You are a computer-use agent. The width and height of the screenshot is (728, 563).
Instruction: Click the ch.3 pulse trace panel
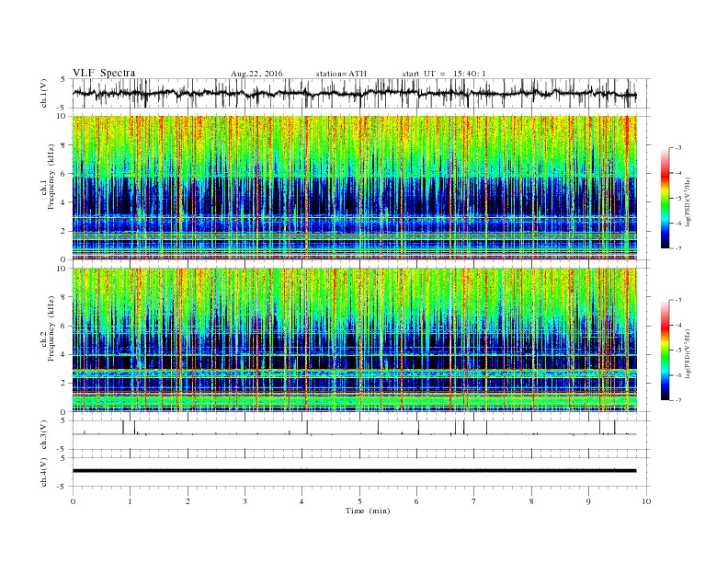(x=361, y=435)
